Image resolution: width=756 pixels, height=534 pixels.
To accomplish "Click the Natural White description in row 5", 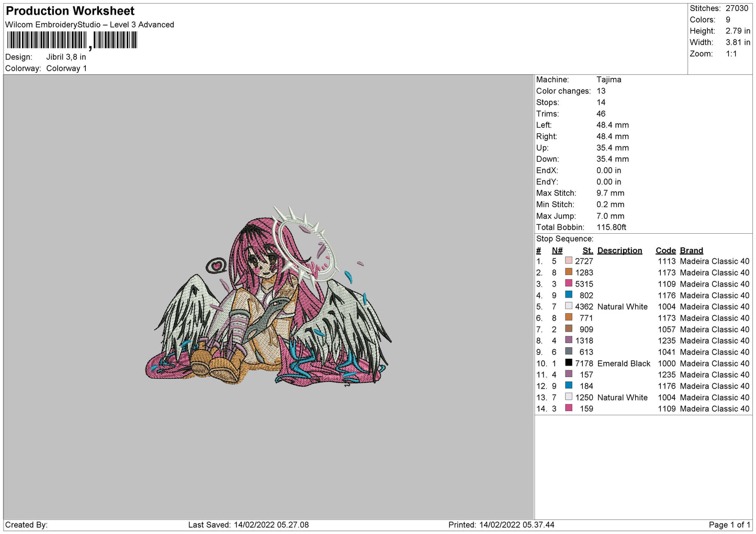I will (622, 306).
